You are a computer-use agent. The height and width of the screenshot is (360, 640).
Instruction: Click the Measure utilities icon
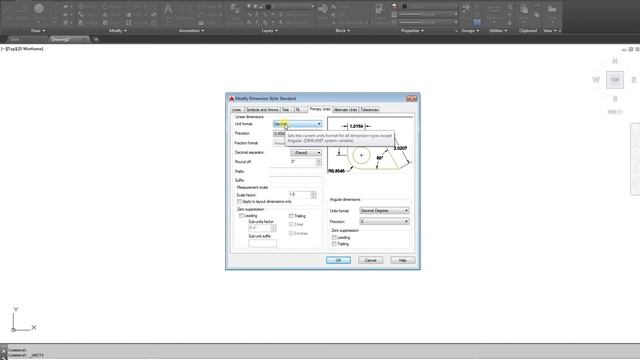494,9
